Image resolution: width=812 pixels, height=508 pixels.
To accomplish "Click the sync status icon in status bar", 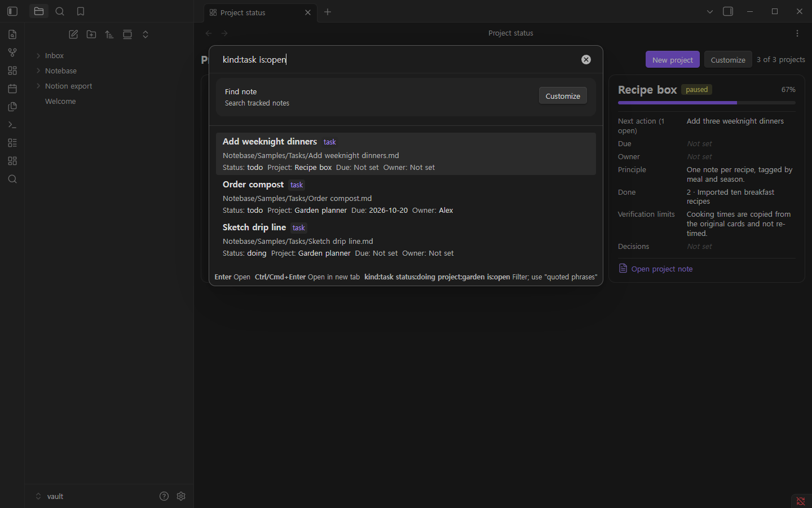I will click(801, 501).
